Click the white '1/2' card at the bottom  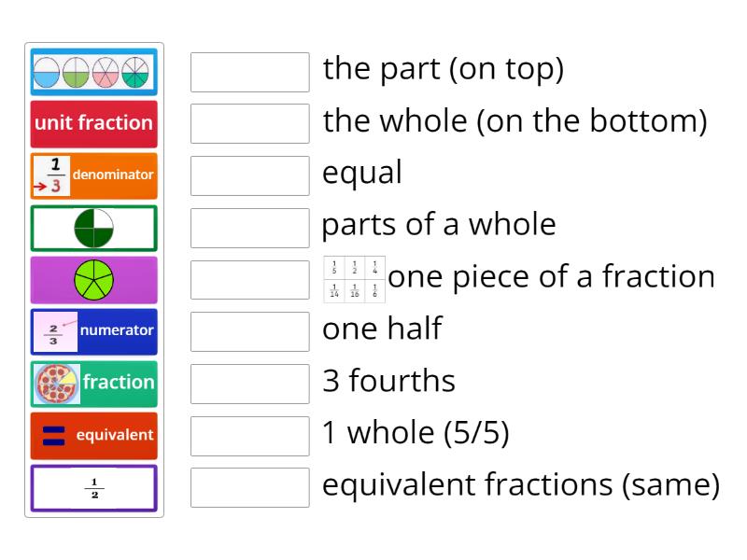pos(93,487)
